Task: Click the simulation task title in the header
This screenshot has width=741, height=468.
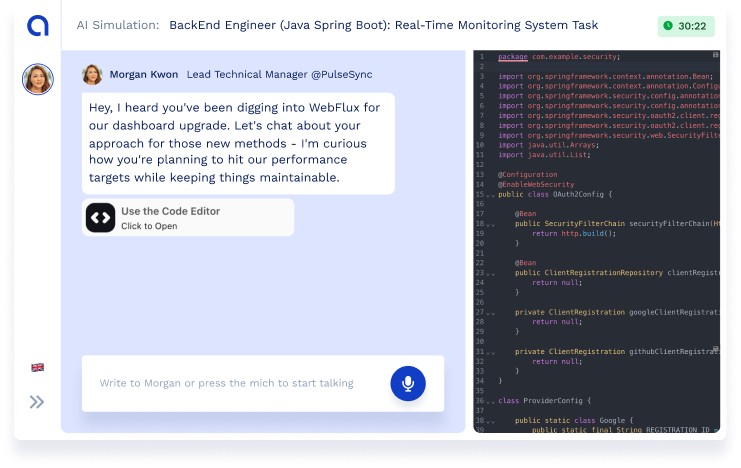Action: pos(383,25)
